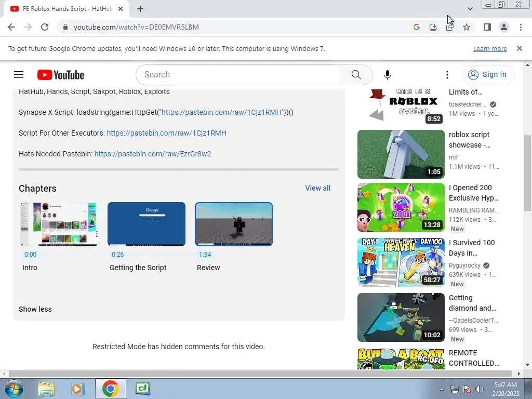Open the volume speaker tray icon
532x399 pixels.
pyautogui.click(x=480, y=389)
